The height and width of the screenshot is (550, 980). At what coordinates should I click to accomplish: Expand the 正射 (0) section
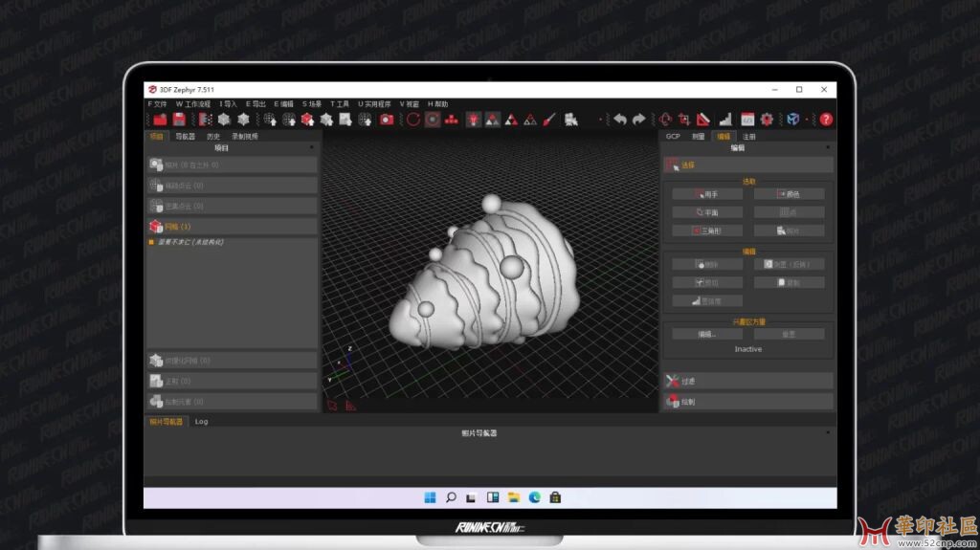(x=232, y=381)
